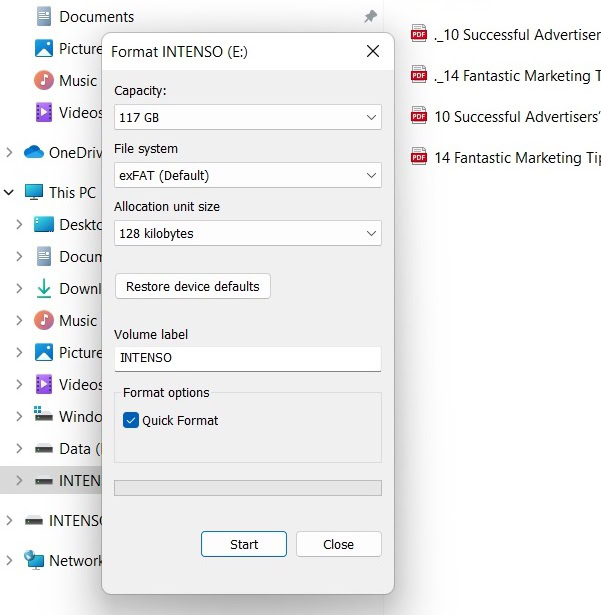Open the File system exFAT dropdown

pos(248,175)
